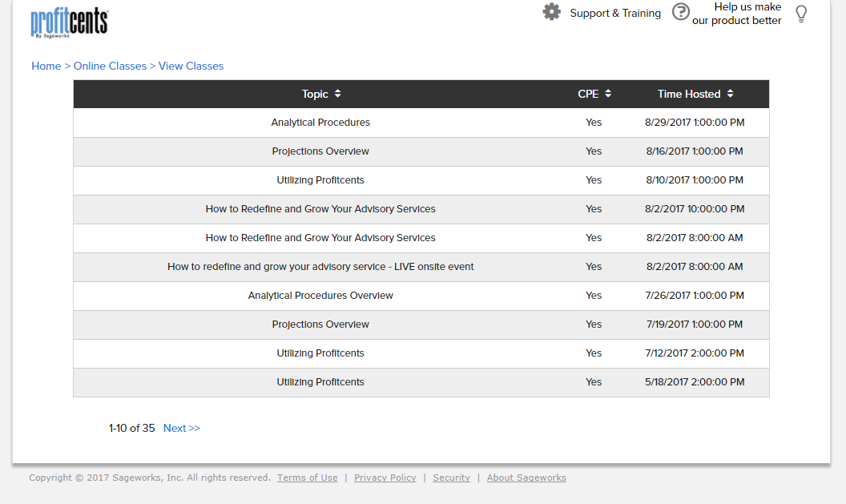Go to Home breadcrumb
The width and height of the screenshot is (846, 504).
46,66
